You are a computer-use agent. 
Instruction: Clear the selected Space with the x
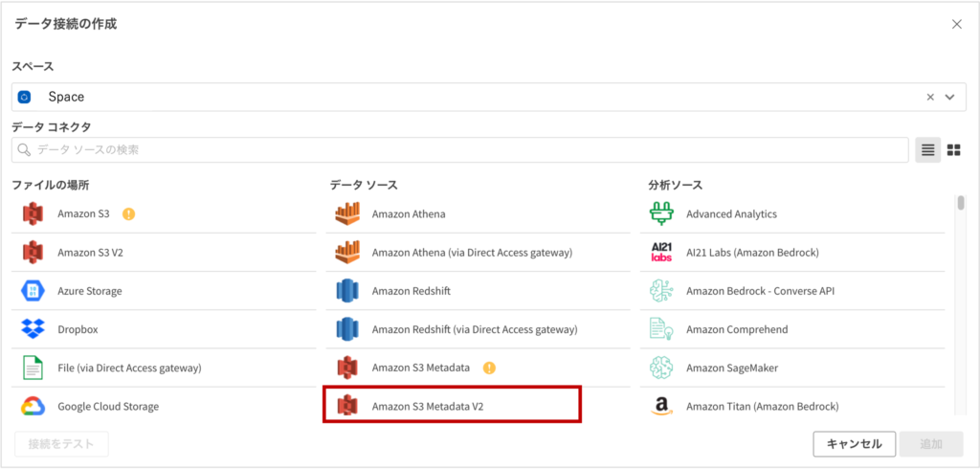pos(930,97)
